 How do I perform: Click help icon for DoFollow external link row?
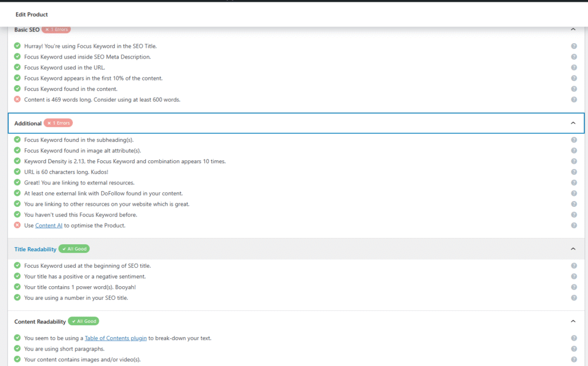pyautogui.click(x=574, y=194)
